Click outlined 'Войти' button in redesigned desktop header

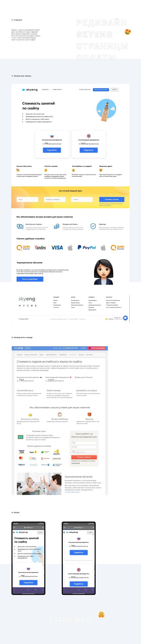pyautogui.click(x=115, y=90)
